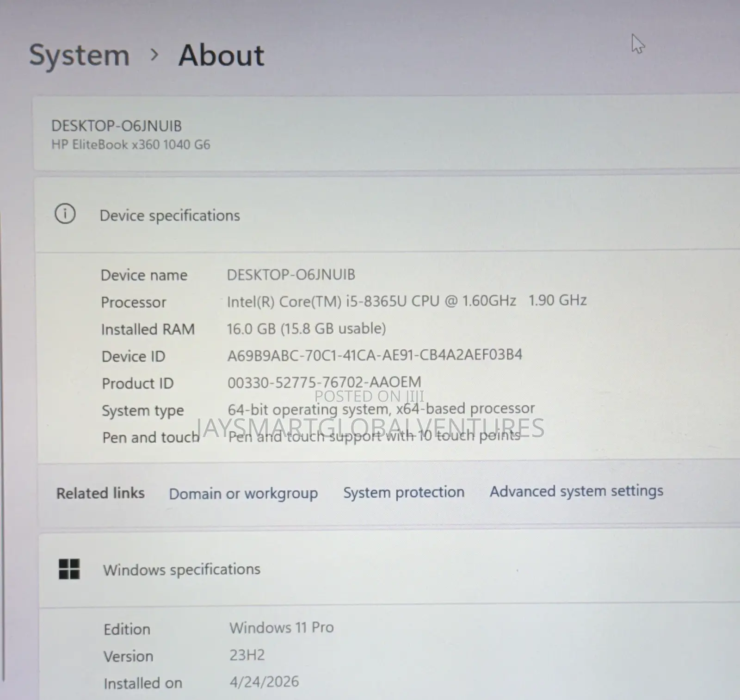
Task: Click the Windows logo beside Windows specifications
Action: pyautogui.click(x=69, y=569)
